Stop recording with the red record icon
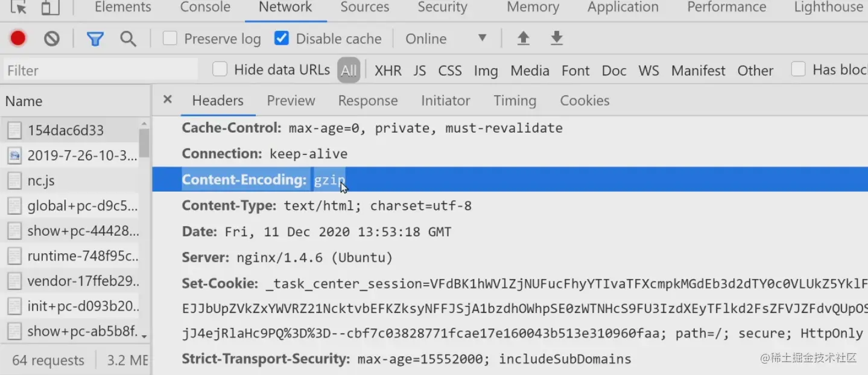The image size is (868, 375). coord(18,39)
